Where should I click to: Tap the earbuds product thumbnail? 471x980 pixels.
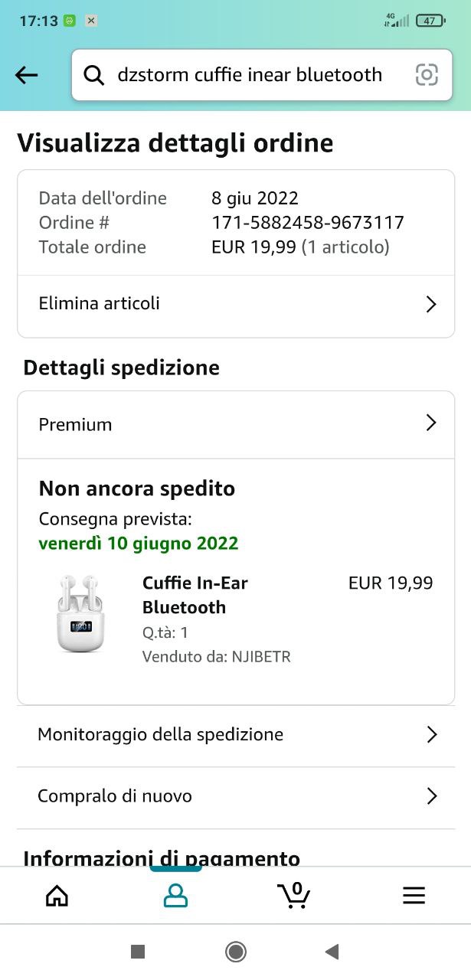tap(80, 613)
